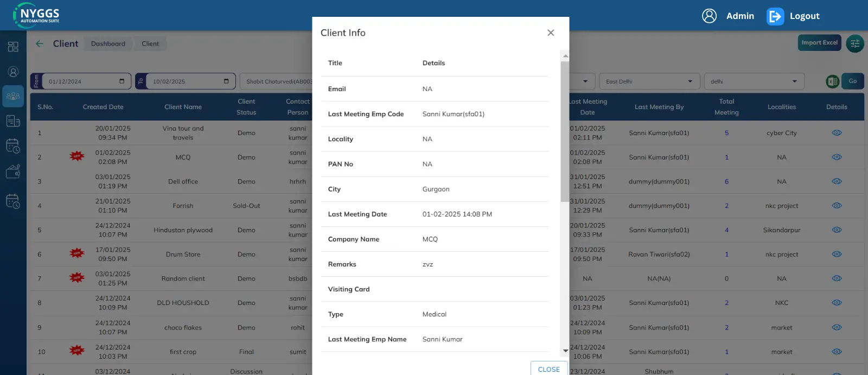Click the dialog vertical scrollbar thumb

click(x=565, y=131)
